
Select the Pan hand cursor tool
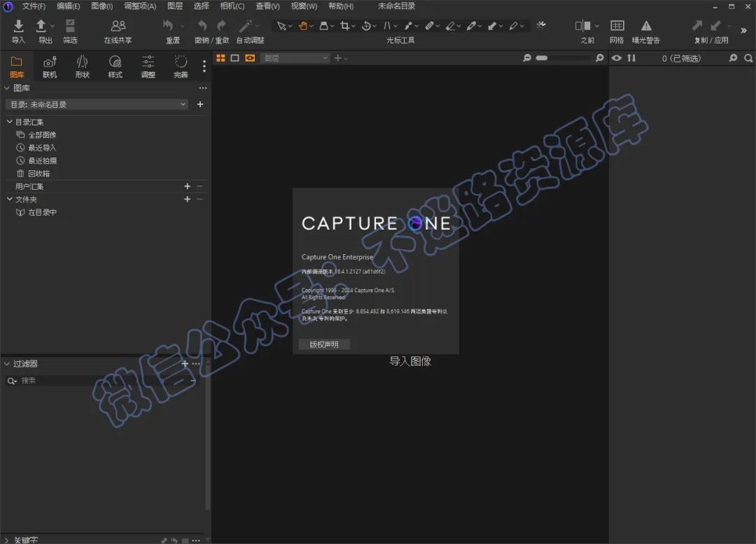tap(303, 26)
